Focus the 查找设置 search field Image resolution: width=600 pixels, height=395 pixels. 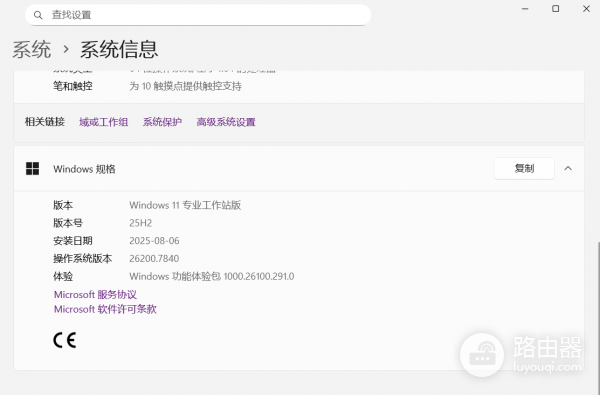click(198, 15)
